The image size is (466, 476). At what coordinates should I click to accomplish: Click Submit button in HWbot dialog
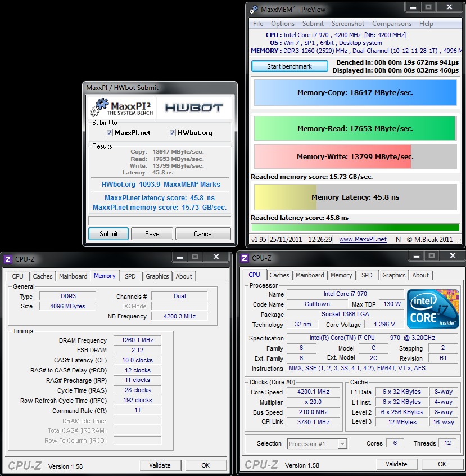[x=108, y=233]
